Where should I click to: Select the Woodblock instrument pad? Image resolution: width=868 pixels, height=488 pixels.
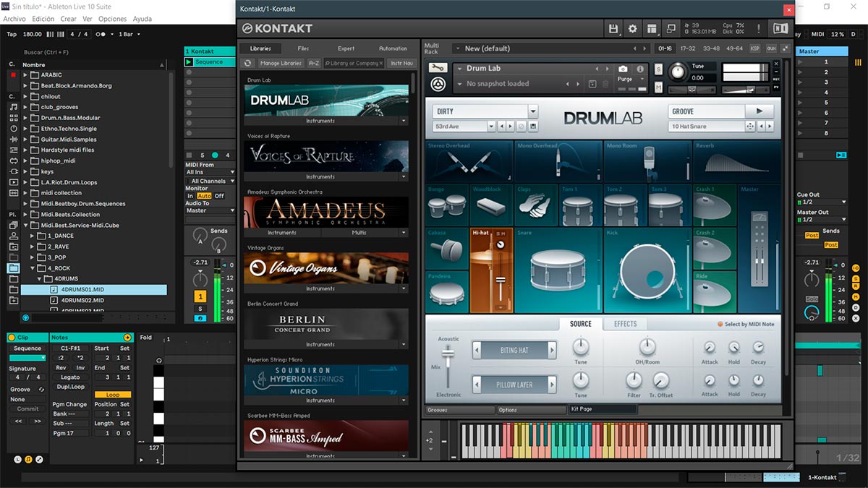(x=491, y=205)
